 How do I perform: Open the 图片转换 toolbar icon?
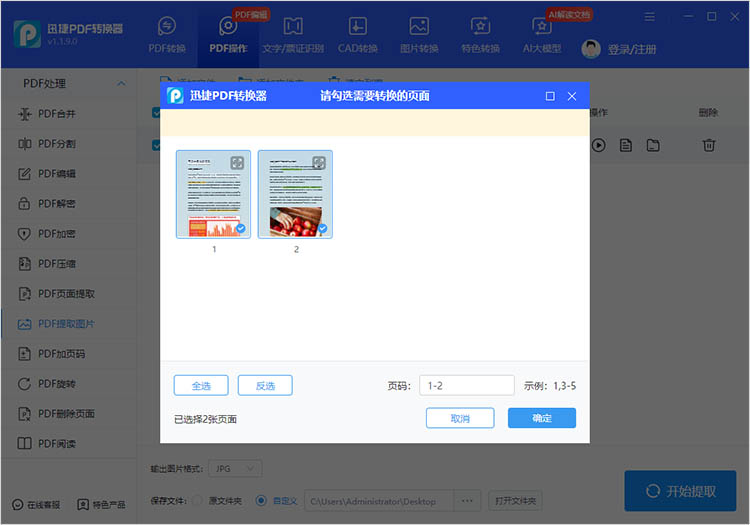tap(419, 27)
